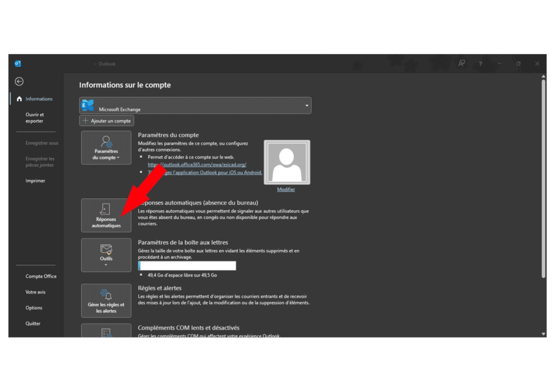Click the scrollbar up arrow

(x=543, y=76)
